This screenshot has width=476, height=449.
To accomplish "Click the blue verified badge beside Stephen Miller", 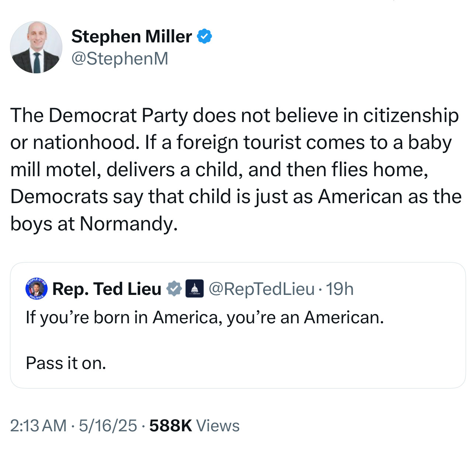I will point(204,36).
